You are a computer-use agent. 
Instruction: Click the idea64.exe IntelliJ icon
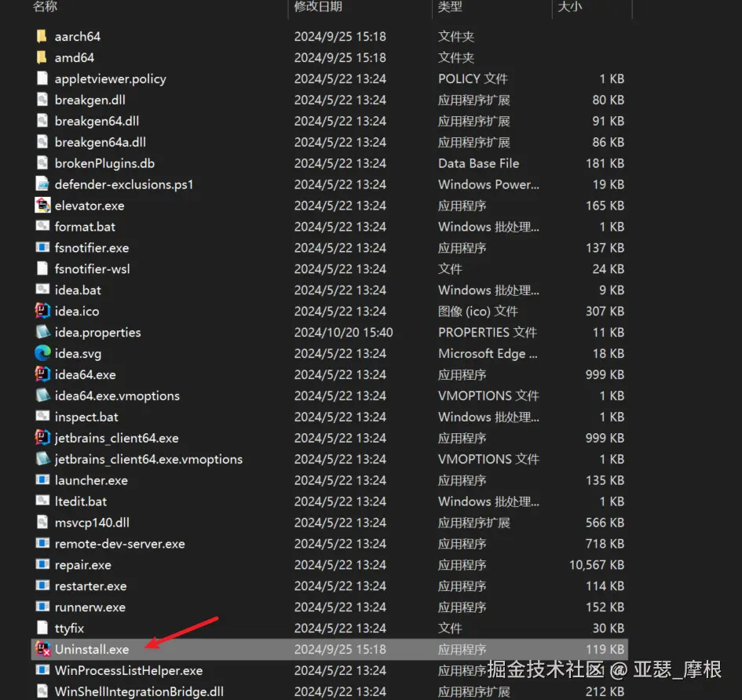click(x=42, y=374)
